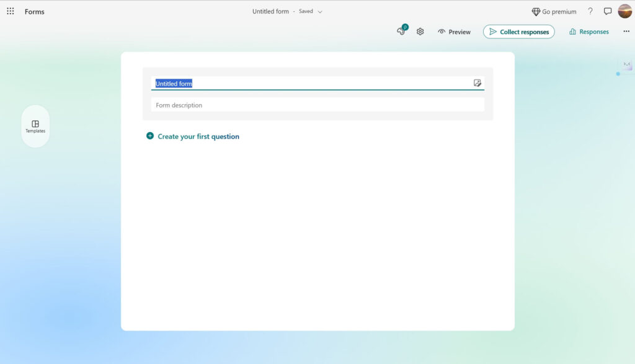Viewport: 635px width, 364px height.
Task: Open the app launcher waffle grid
Action: click(x=11, y=11)
